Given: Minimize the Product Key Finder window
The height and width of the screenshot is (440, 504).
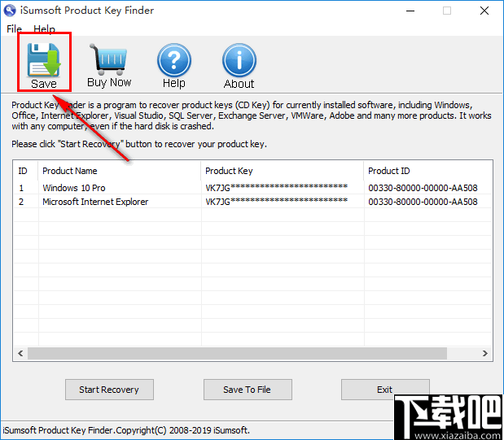Looking at the screenshot, I should point(410,11).
